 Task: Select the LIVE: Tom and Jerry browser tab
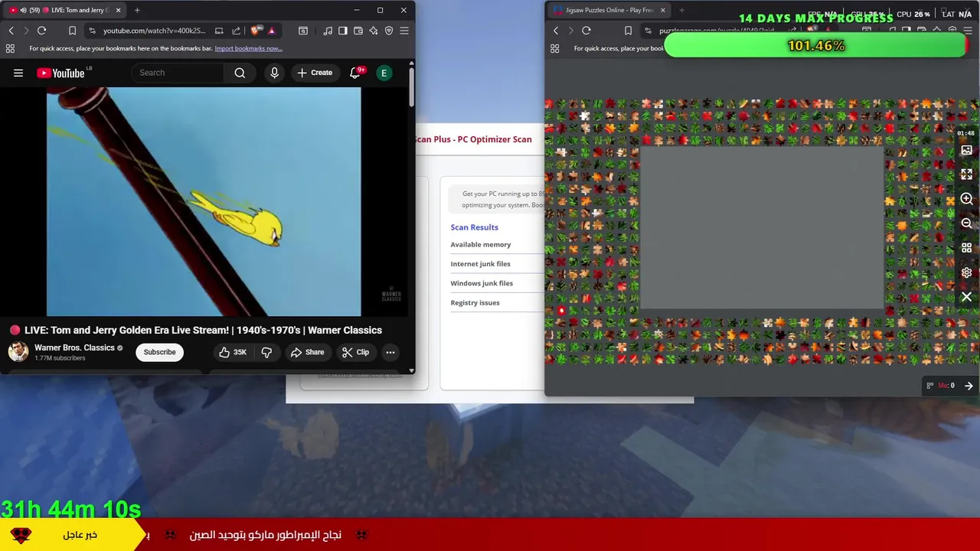pyautogui.click(x=65, y=10)
